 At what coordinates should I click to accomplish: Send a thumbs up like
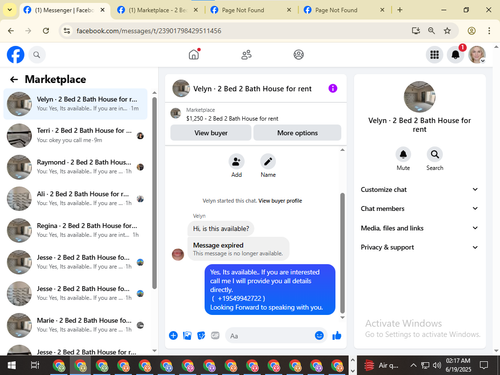[x=337, y=335]
